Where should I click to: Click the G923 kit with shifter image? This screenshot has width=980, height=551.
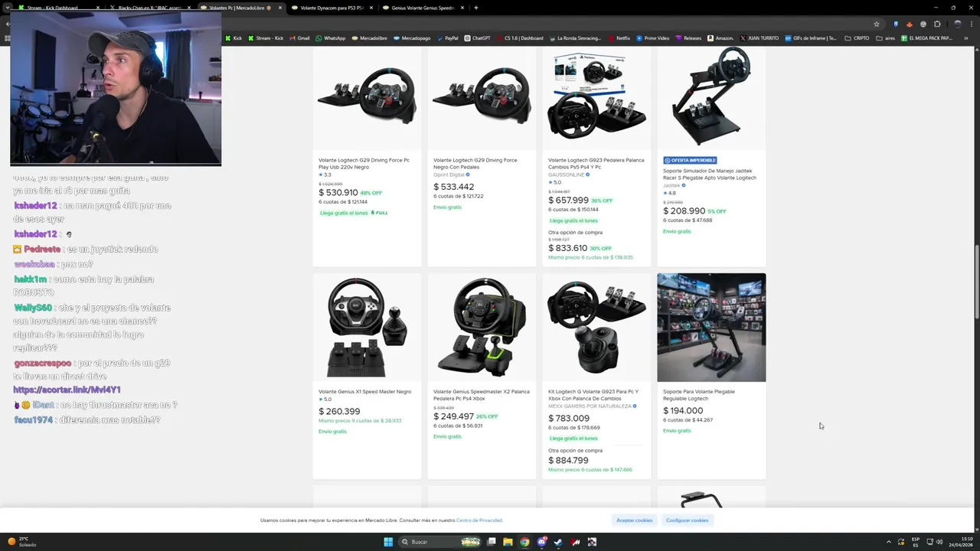coord(596,328)
